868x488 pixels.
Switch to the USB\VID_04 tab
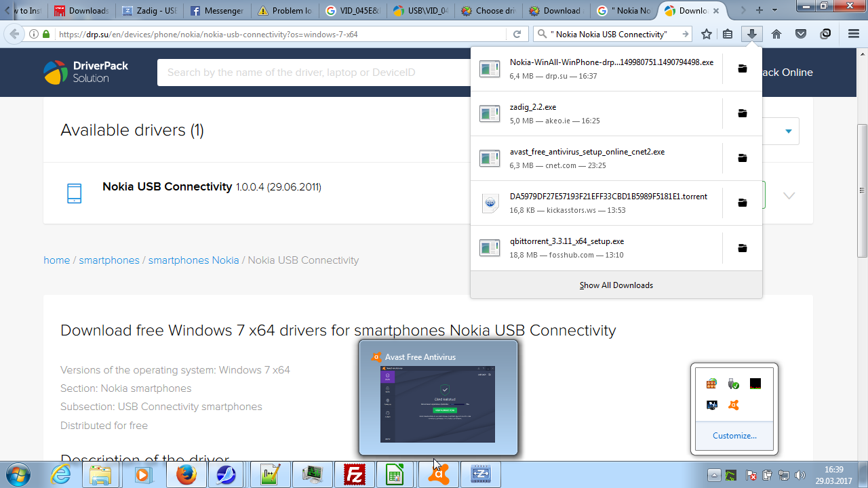click(420, 11)
